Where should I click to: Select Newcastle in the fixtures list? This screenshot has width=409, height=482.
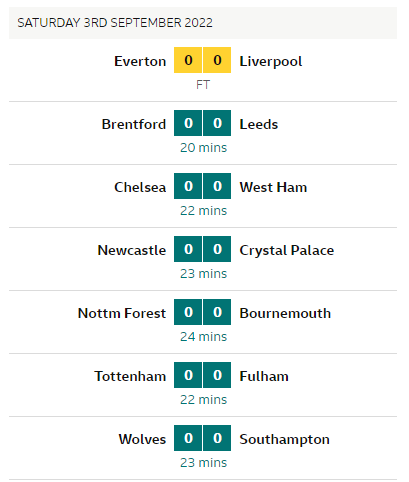tap(132, 250)
